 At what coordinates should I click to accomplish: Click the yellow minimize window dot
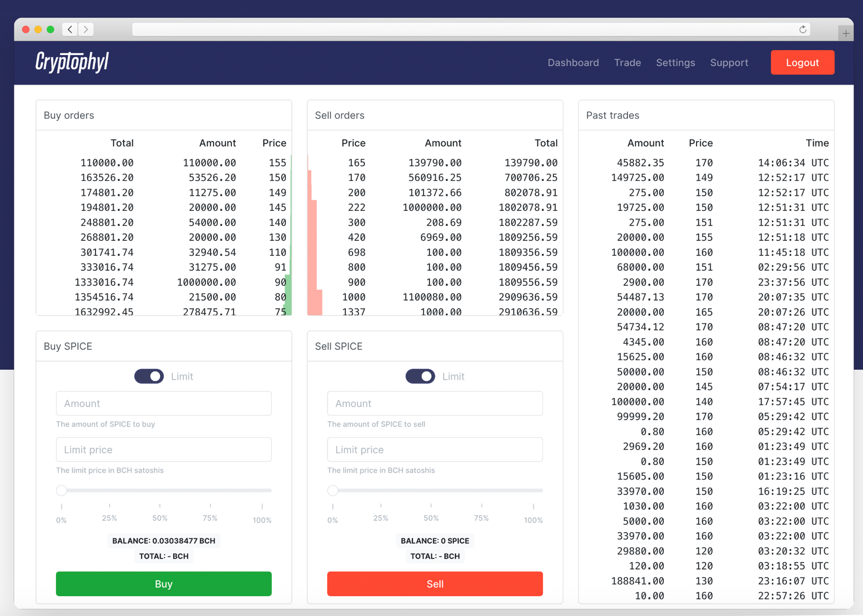[38, 29]
